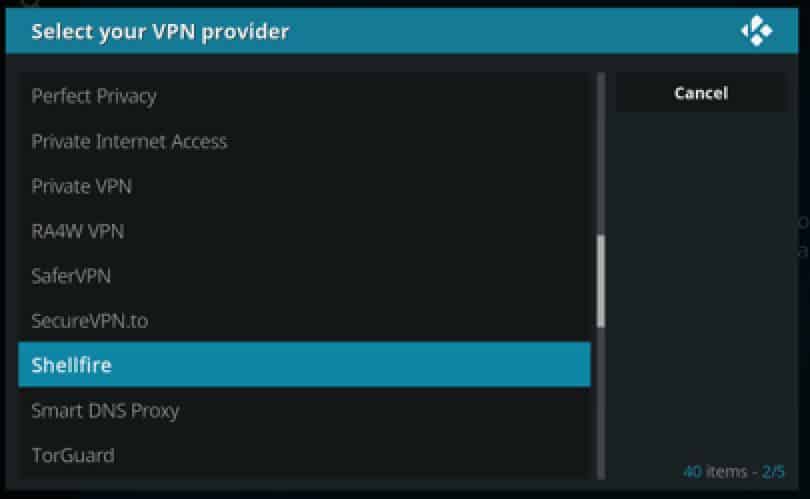Click the Select your VPN provider title
Image resolution: width=810 pixels, height=499 pixels.
[160, 32]
